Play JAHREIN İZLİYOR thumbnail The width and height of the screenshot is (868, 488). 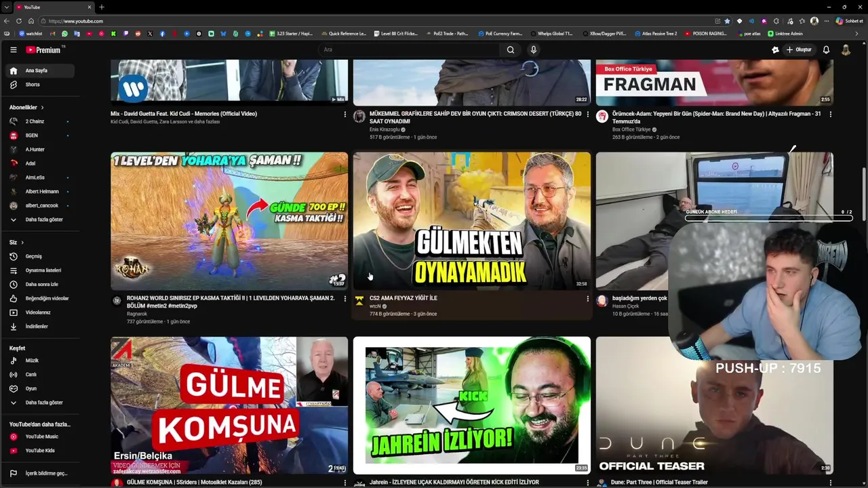tap(472, 405)
